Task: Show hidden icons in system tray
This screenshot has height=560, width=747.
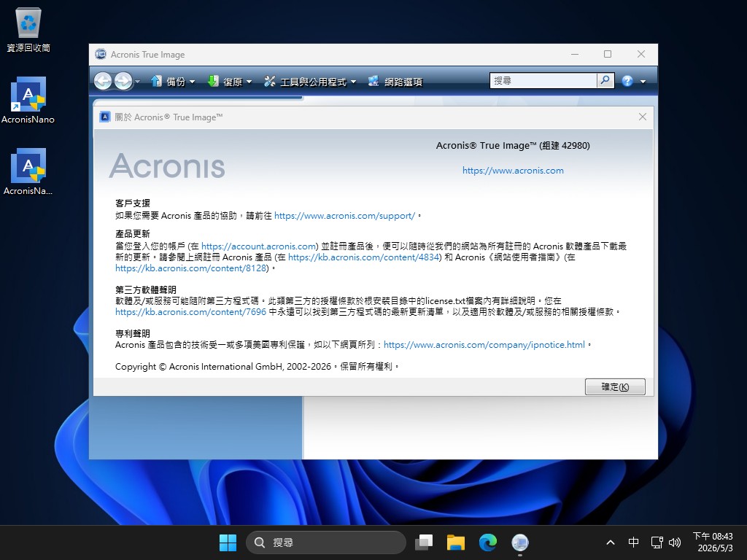Action: 611,542
